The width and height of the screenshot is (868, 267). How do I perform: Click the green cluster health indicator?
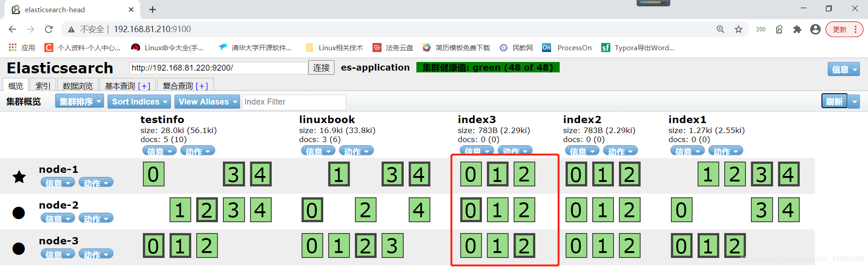488,67
